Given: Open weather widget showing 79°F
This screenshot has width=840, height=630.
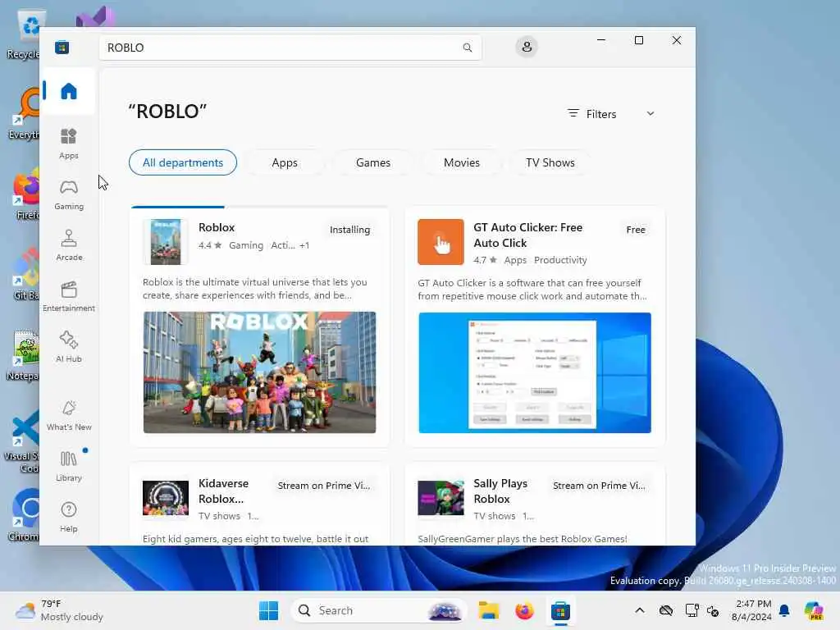Looking at the screenshot, I should (59, 610).
